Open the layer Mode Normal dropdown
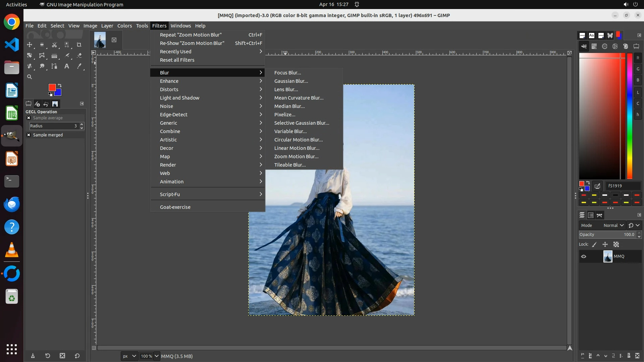Image resolution: width=644 pixels, height=362 pixels. tap(613, 226)
